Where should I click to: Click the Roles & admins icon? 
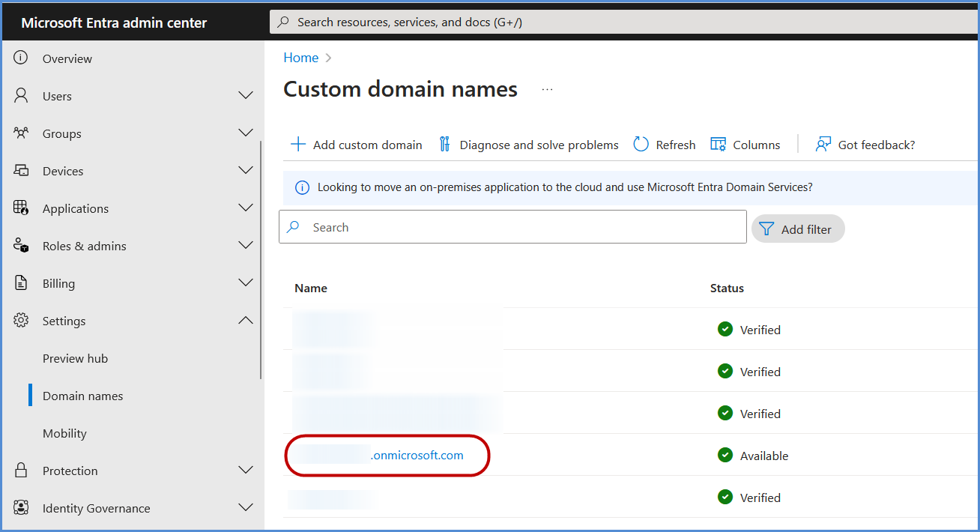click(x=21, y=246)
